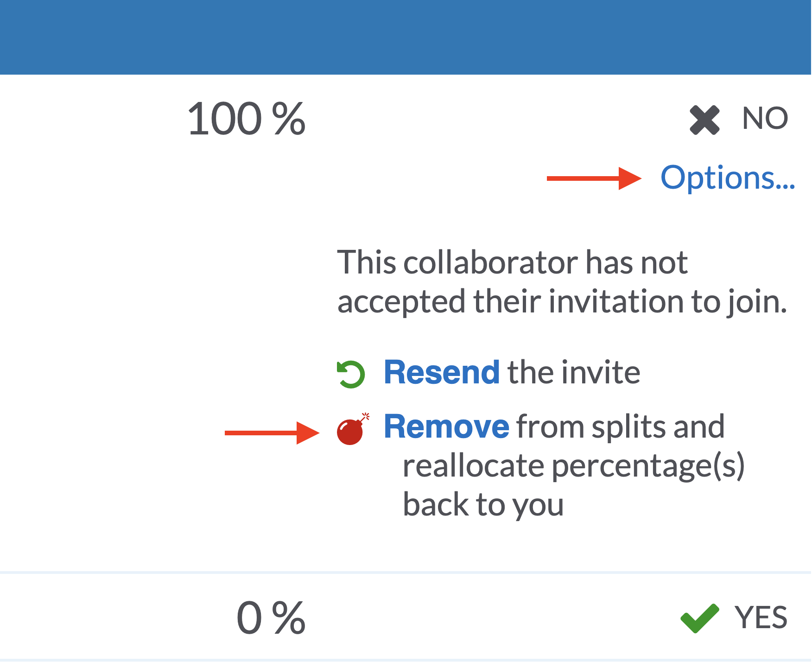Click the red arrow pointing at Options
Image resolution: width=812 pixels, height=662 pixels.
(594, 178)
